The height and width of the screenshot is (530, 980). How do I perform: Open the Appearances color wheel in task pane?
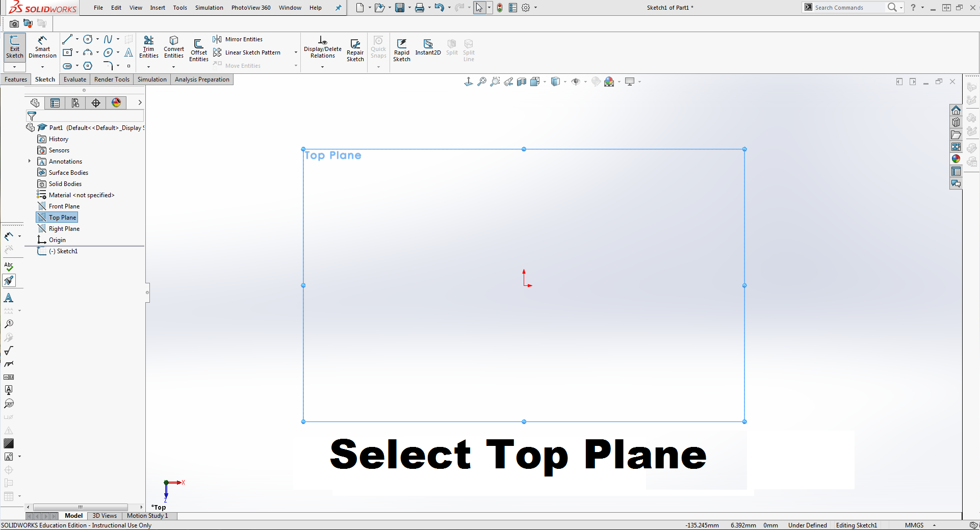[x=956, y=159]
